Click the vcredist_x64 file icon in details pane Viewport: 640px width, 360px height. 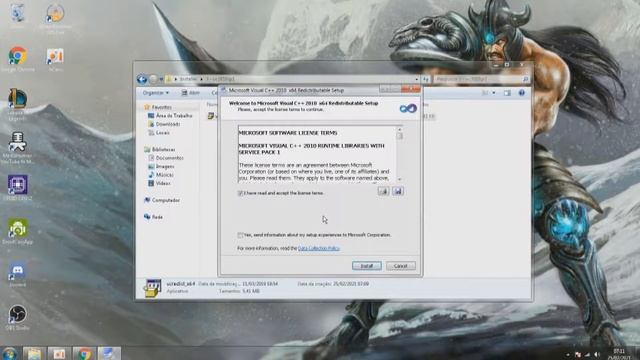click(152, 288)
